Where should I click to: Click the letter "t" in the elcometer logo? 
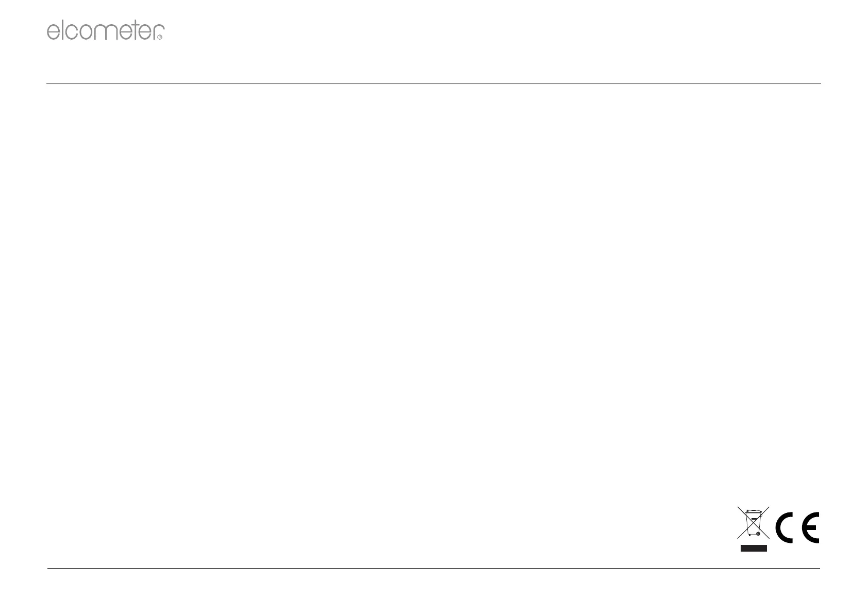pos(135,31)
